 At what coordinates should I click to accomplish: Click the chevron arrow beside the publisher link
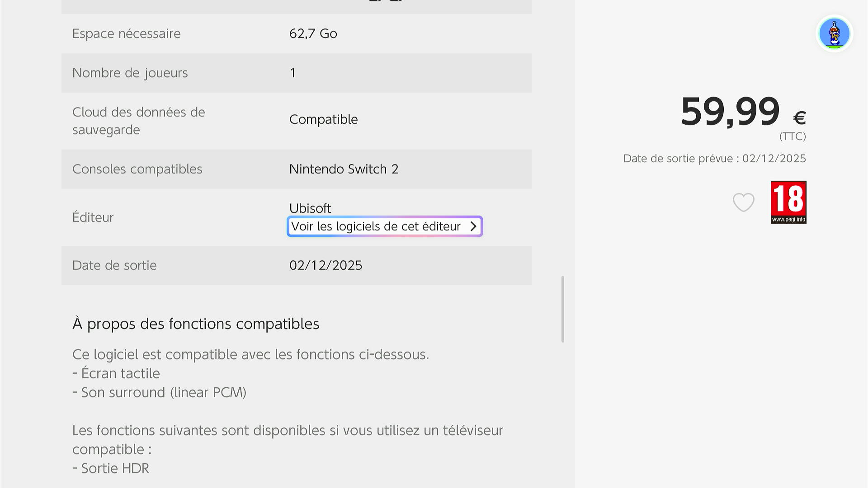pos(473,226)
